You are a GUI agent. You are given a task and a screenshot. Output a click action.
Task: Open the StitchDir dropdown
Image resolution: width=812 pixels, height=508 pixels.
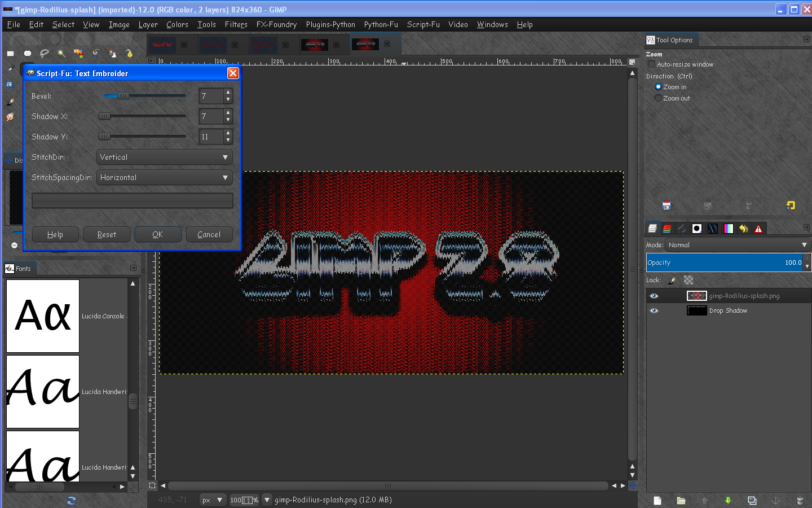(165, 157)
